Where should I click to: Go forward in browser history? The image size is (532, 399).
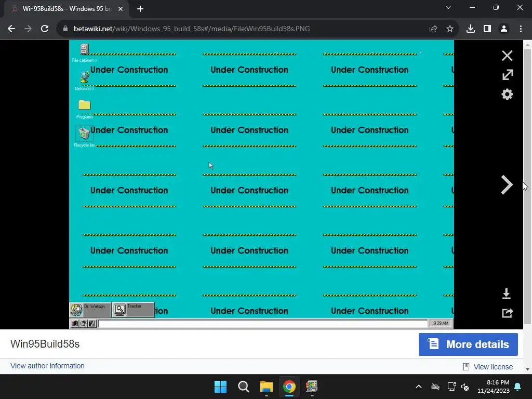(28, 29)
